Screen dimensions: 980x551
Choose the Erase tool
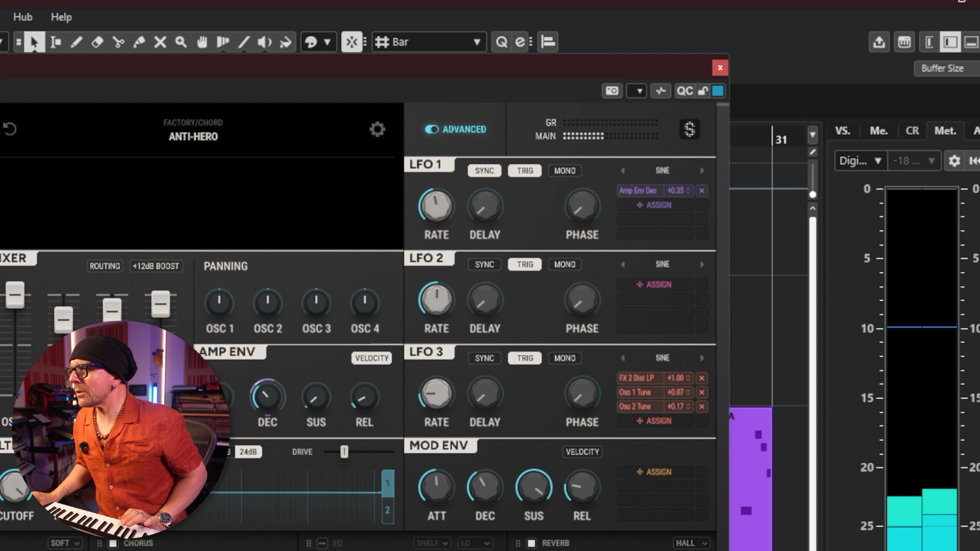click(97, 42)
